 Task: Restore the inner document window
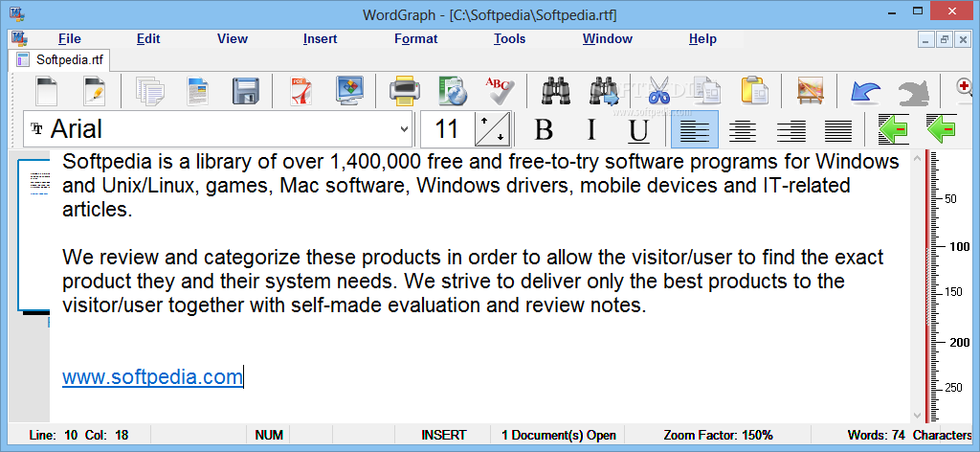pyautogui.click(x=945, y=39)
